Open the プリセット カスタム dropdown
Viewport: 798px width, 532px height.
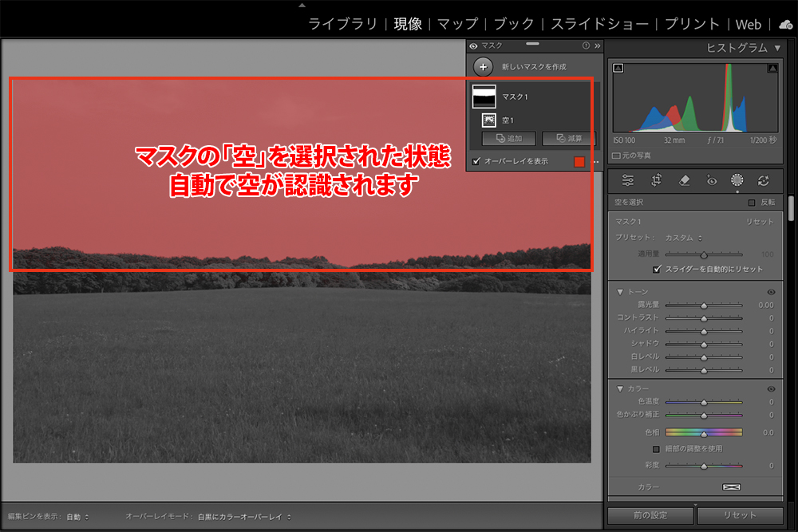pos(684,238)
